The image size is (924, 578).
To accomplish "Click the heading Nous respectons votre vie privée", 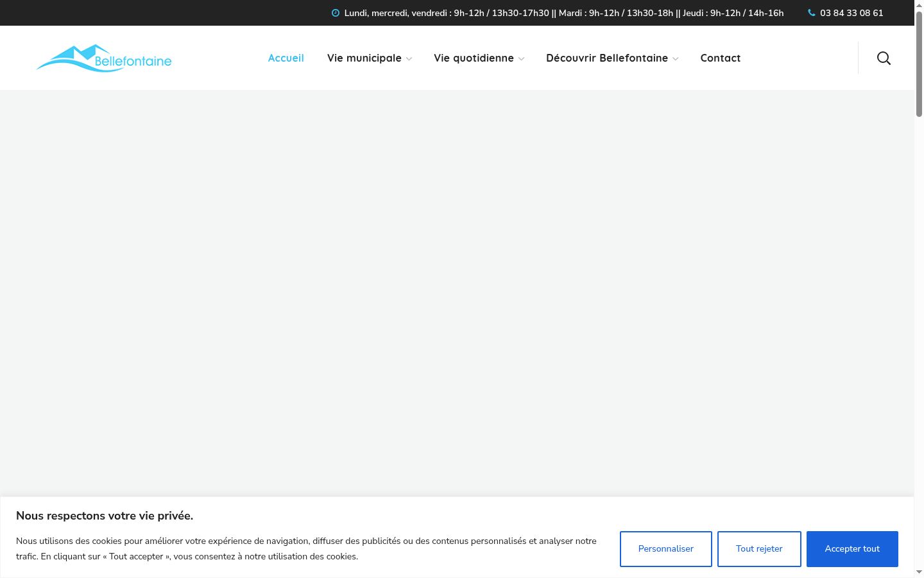I will (x=105, y=516).
